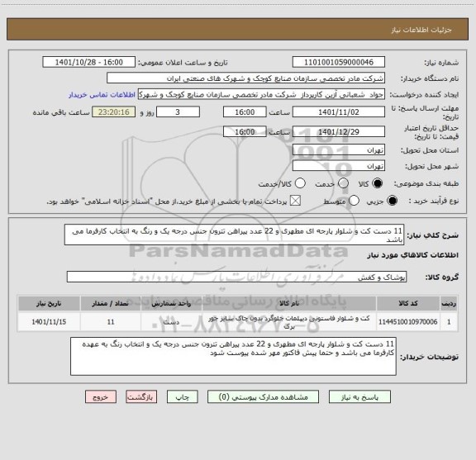Click the گروه کالا field پوشاک و کفش
Viewport: 476px width, 460px height.
(x=236, y=277)
